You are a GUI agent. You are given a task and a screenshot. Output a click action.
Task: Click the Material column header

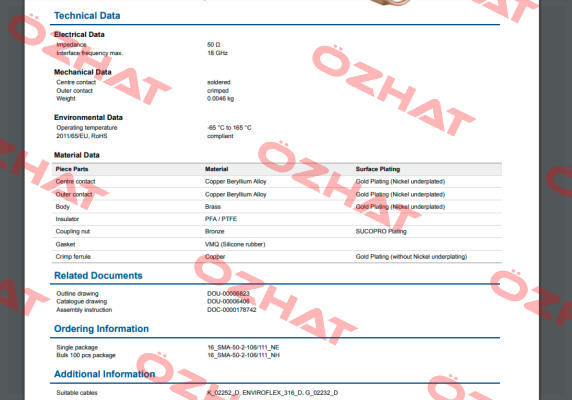point(216,169)
